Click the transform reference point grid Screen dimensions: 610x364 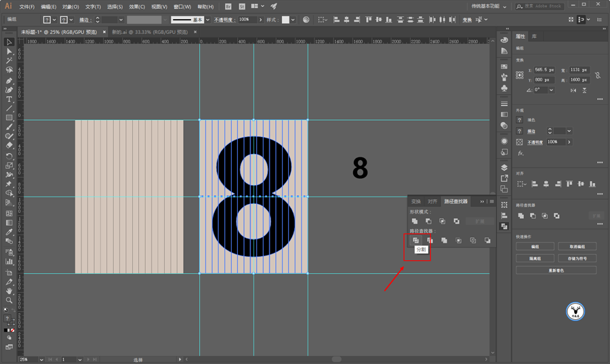[x=520, y=75]
